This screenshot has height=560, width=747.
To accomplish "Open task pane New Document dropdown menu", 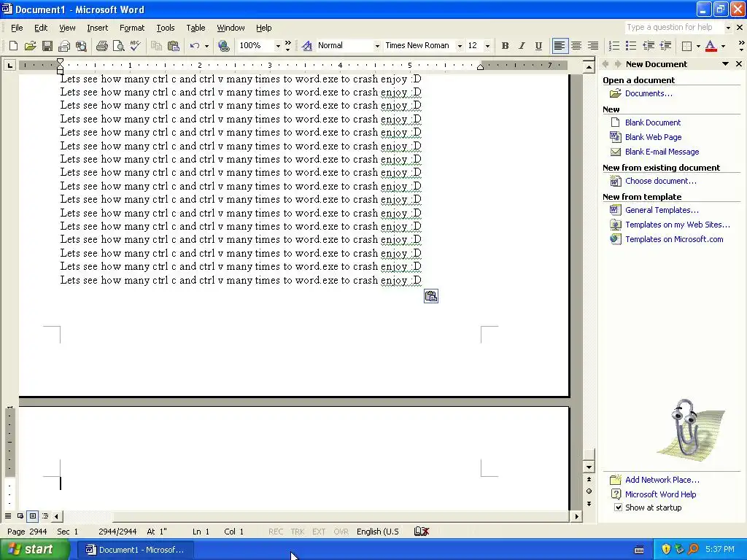I will click(725, 64).
